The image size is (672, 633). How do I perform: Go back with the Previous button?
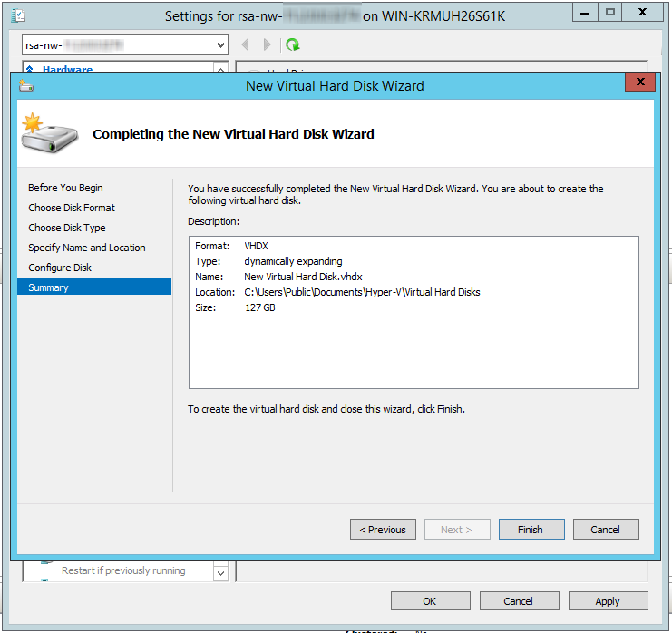[x=383, y=530]
